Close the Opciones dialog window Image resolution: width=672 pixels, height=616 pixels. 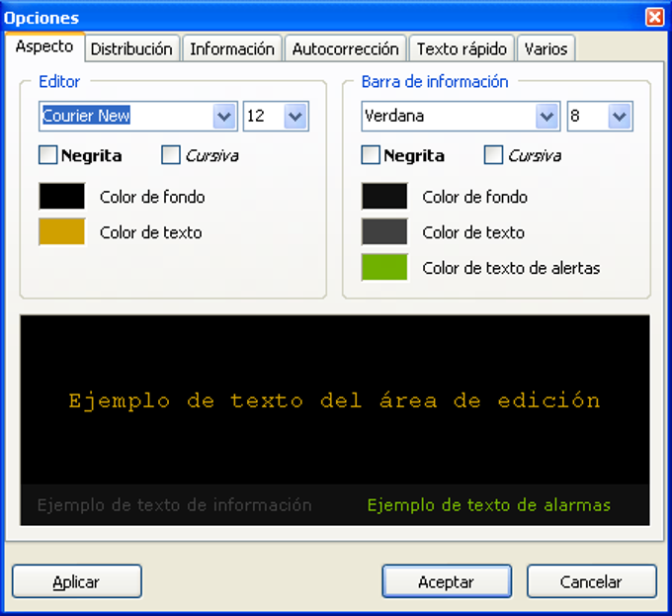655,18
